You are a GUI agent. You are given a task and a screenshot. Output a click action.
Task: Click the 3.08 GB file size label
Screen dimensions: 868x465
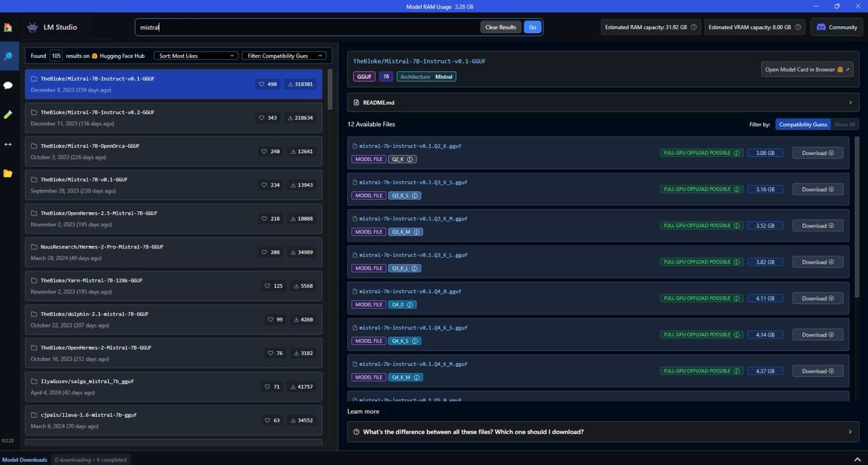click(x=765, y=153)
